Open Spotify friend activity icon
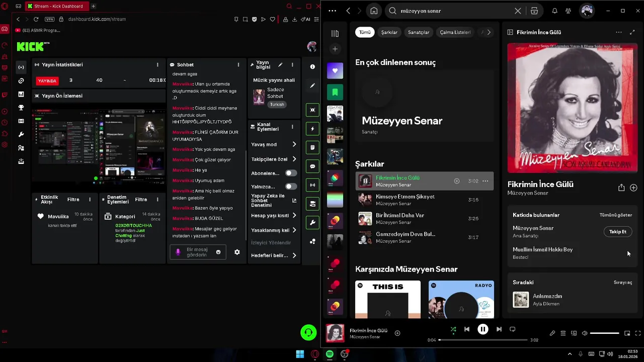 tap(568, 11)
